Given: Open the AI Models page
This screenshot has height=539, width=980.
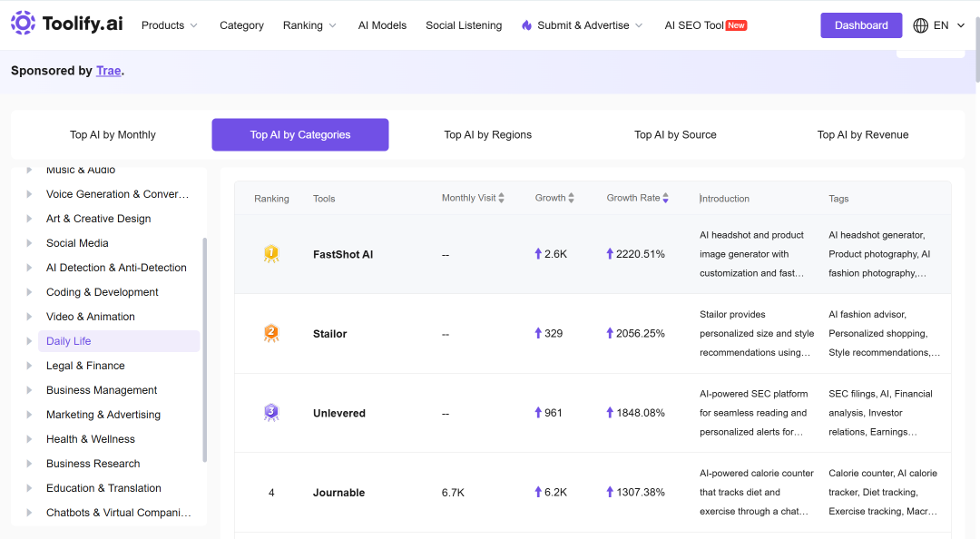Looking at the screenshot, I should pyautogui.click(x=382, y=25).
